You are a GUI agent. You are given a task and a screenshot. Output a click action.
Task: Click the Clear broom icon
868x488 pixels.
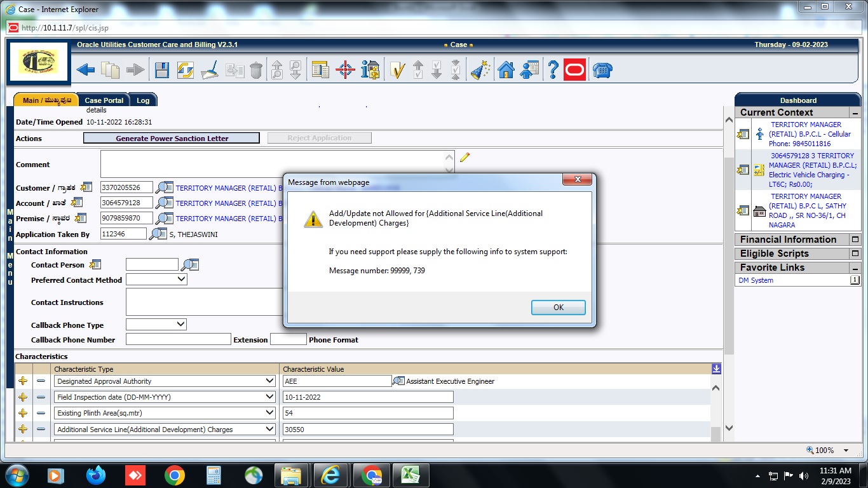[210, 70]
